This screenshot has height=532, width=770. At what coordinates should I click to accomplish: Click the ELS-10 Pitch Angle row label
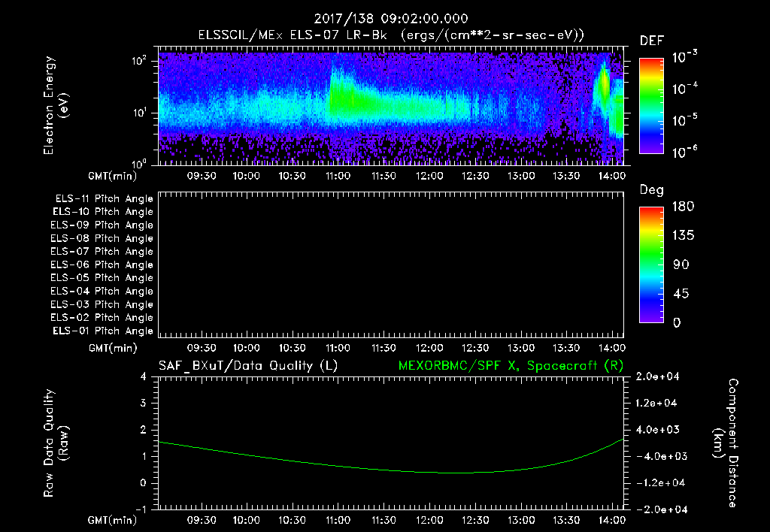103,212
